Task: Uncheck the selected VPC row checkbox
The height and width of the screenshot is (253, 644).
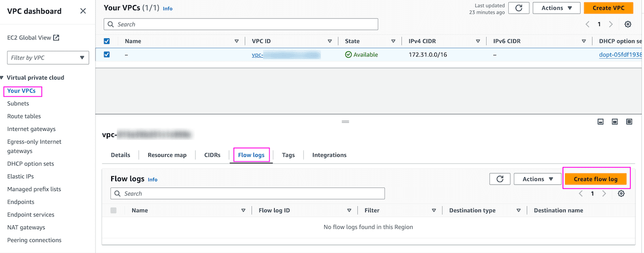Action: point(107,55)
